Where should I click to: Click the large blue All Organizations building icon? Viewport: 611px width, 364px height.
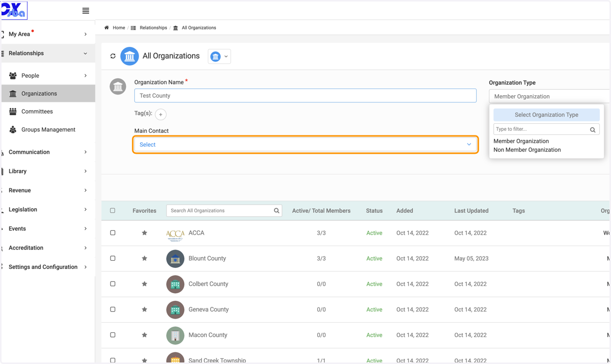129,56
